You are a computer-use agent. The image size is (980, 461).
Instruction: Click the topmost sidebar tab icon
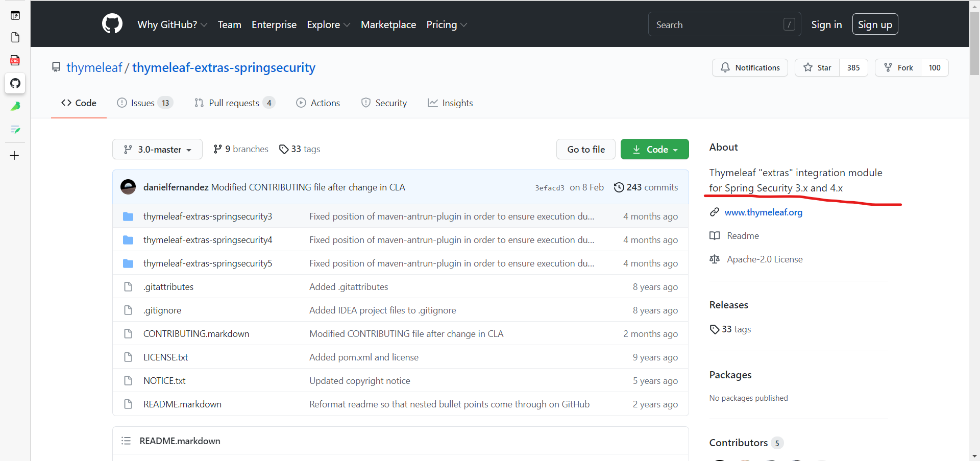[x=15, y=15]
